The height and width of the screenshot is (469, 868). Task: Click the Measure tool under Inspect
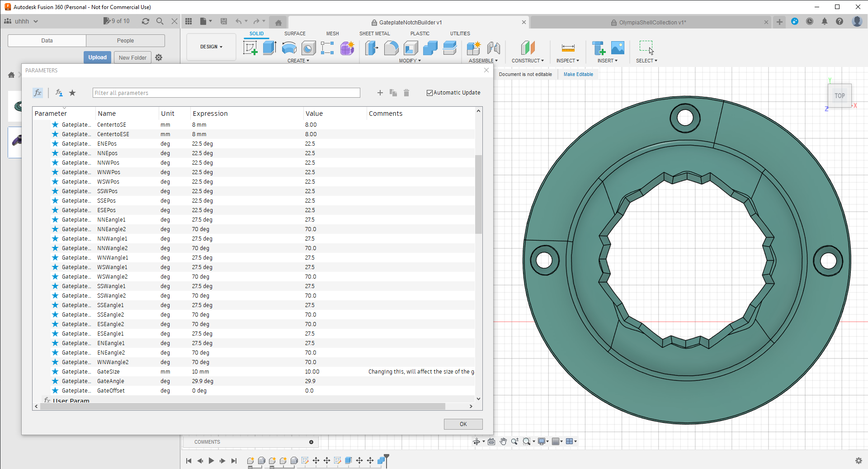[x=568, y=48]
